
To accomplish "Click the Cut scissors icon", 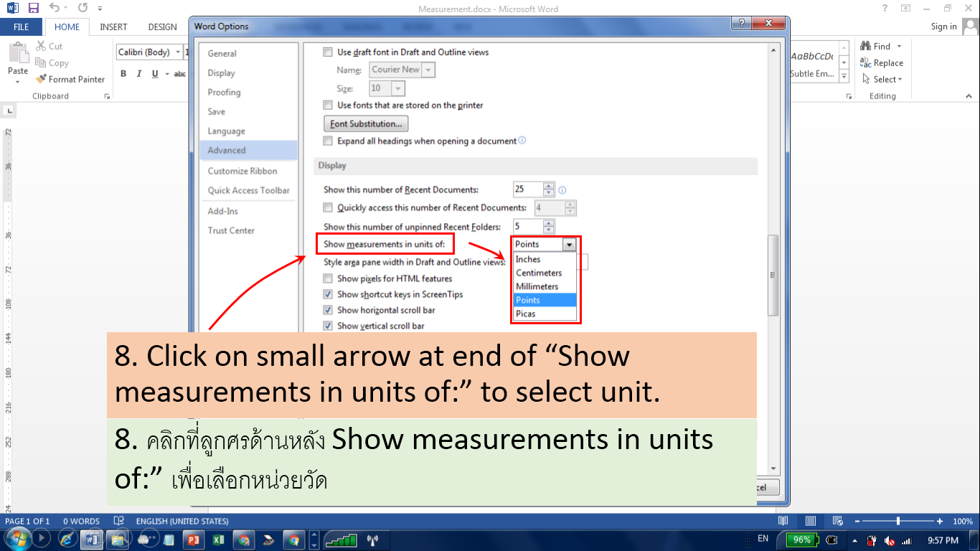I will pyautogui.click(x=41, y=45).
